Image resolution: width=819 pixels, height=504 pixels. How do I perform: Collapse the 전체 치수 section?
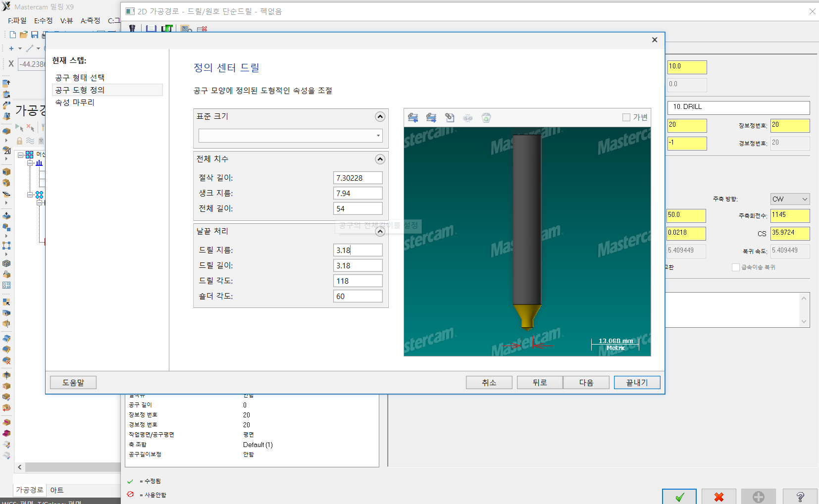click(380, 159)
